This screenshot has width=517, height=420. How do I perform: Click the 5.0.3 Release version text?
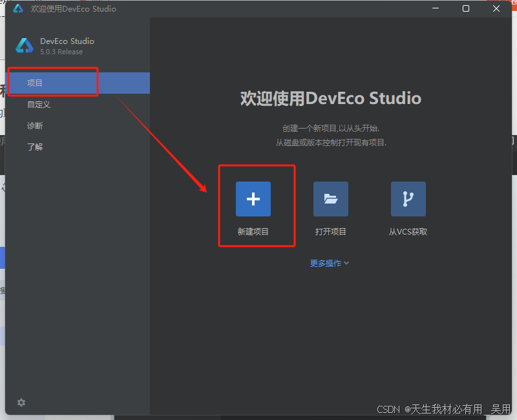pyautogui.click(x=61, y=52)
